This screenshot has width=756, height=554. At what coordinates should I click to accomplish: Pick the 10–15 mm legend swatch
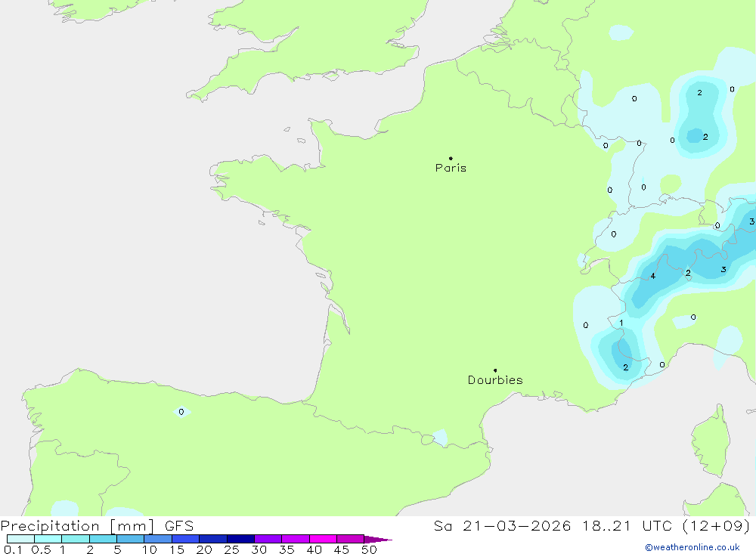tap(158, 539)
